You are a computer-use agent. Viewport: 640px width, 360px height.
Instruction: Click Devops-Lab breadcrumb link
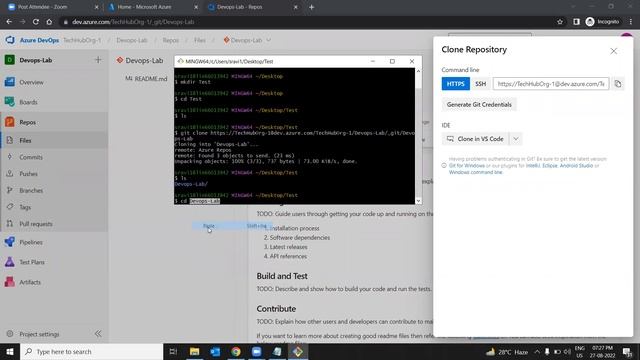point(131,40)
